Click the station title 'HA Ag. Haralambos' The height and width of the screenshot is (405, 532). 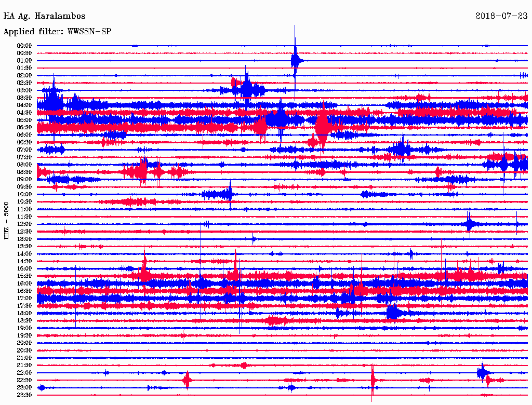click(x=44, y=16)
